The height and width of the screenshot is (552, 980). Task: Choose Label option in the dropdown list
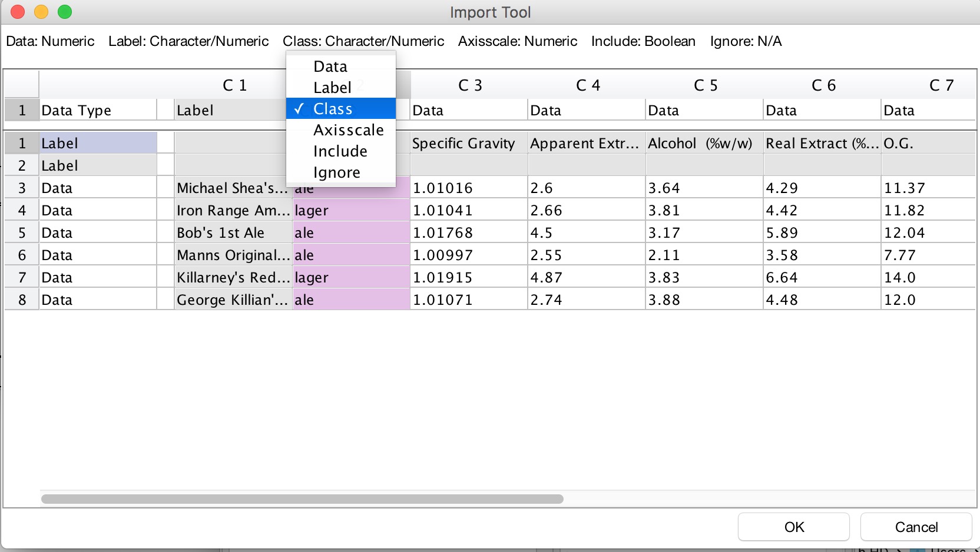(332, 88)
